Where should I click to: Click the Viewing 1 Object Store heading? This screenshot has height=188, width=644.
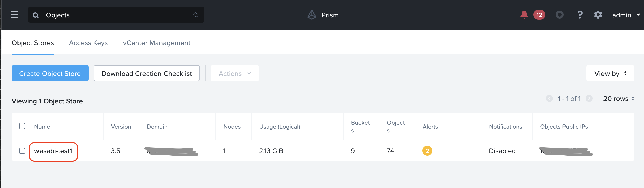point(47,101)
